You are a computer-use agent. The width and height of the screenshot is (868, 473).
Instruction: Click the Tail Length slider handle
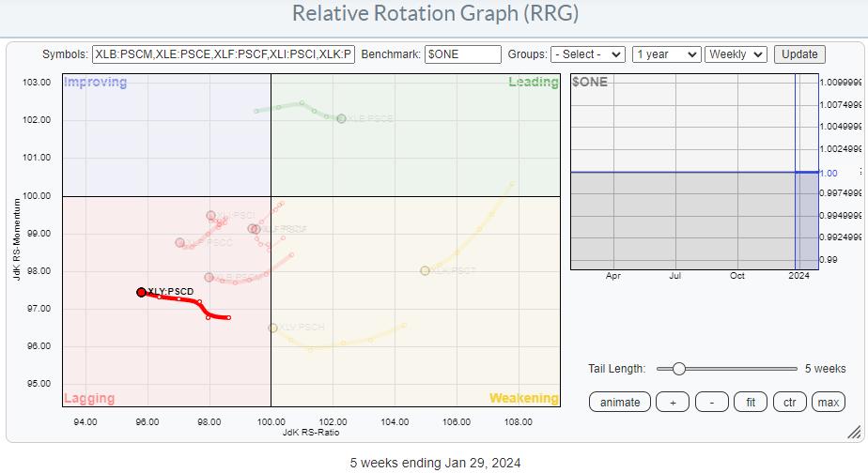click(678, 369)
